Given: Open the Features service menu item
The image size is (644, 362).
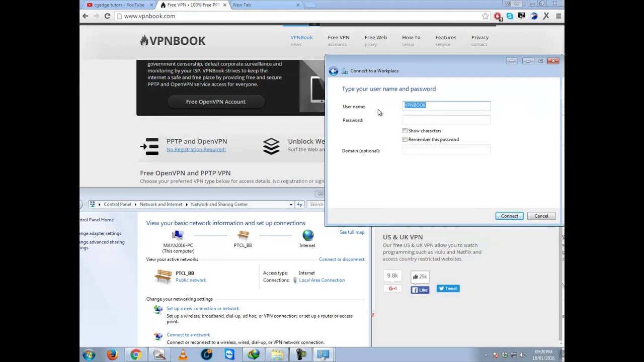Looking at the screenshot, I should click(x=445, y=41).
